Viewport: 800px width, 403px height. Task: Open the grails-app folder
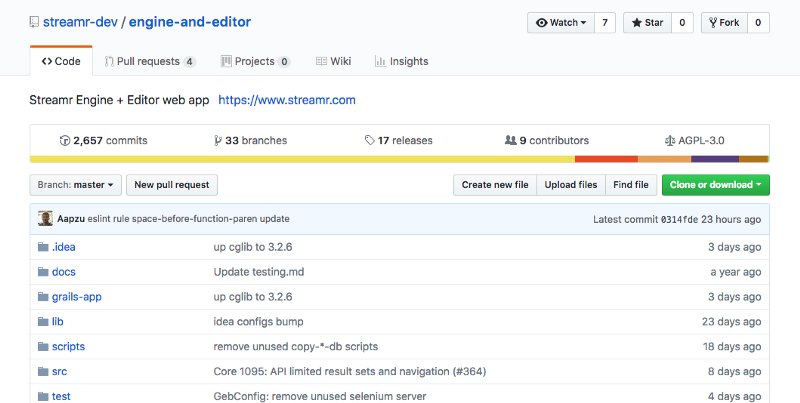tap(77, 297)
